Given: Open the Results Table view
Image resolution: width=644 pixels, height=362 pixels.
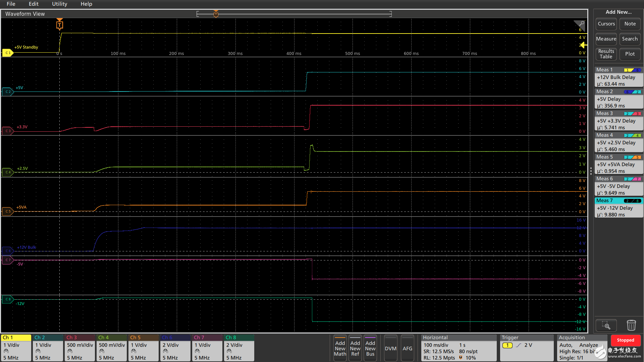Looking at the screenshot, I should [x=606, y=54].
